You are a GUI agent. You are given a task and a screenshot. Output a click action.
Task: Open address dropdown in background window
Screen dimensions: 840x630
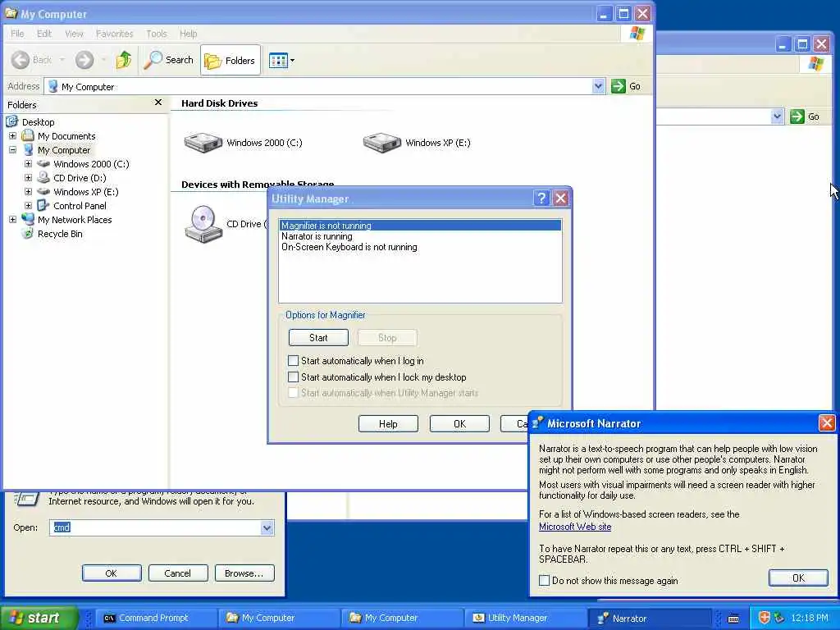[778, 116]
